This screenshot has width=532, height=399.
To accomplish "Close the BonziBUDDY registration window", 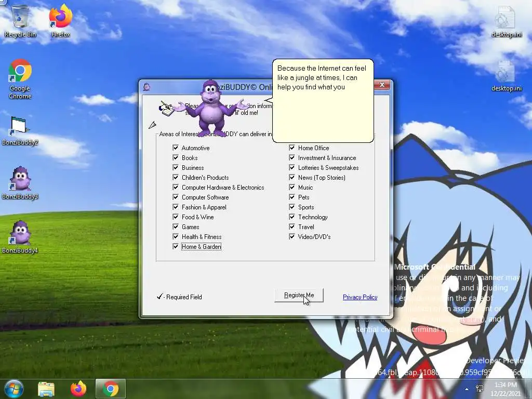I will (x=382, y=85).
